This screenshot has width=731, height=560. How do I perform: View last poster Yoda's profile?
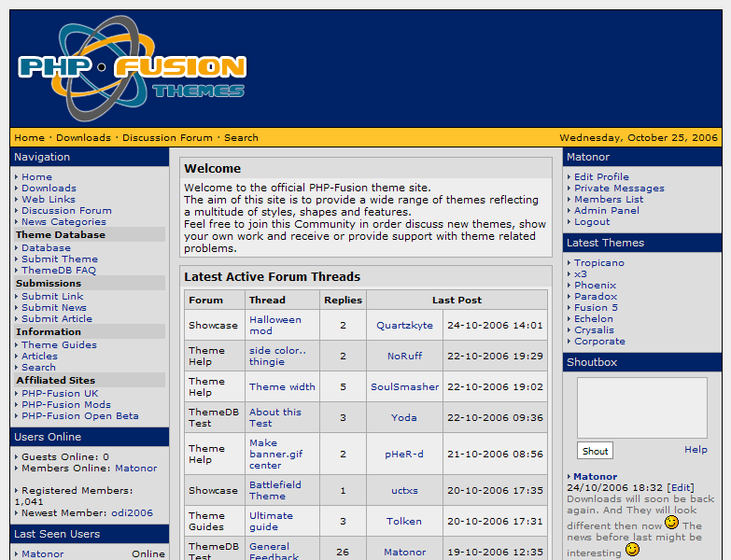[x=404, y=417]
